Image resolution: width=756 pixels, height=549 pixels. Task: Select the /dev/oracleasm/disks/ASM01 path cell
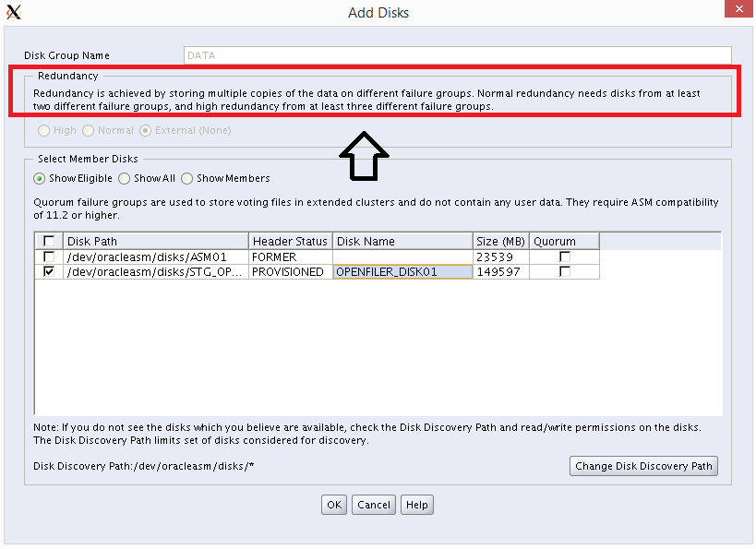[156, 257]
